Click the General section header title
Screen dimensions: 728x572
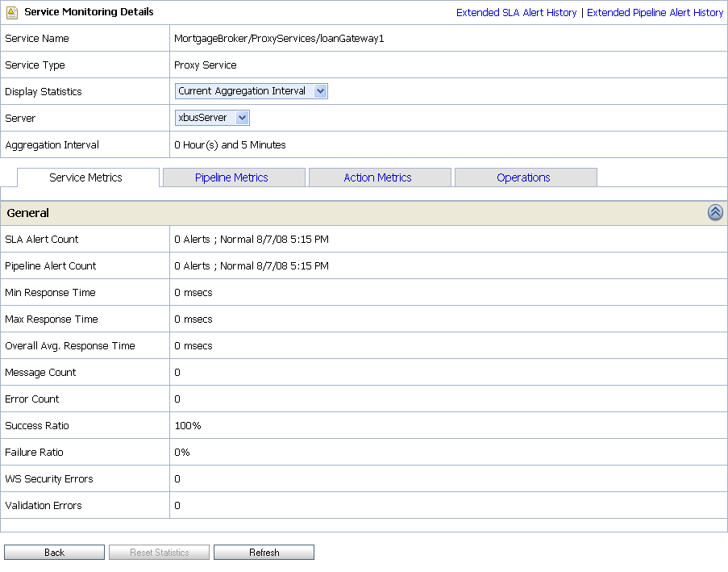(x=28, y=213)
